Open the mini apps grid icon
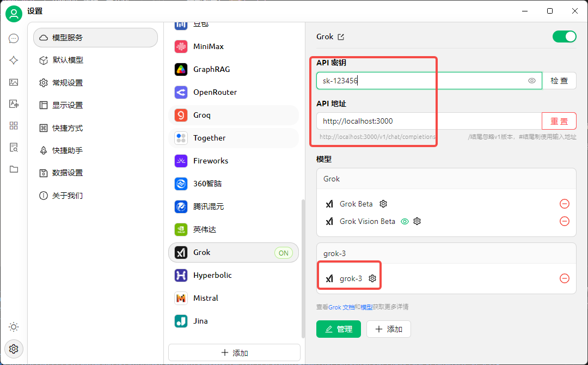Viewport: 588px width, 365px height. click(x=14, y=126)
